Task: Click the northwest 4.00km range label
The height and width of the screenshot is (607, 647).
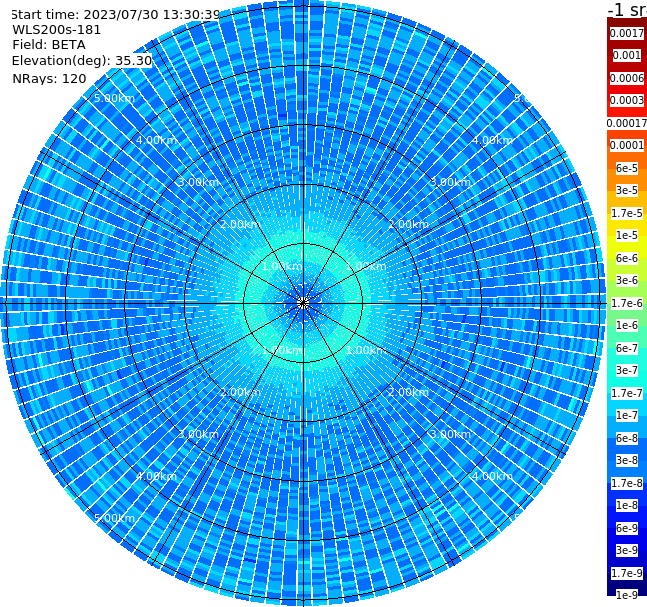Action: [156, 140]
